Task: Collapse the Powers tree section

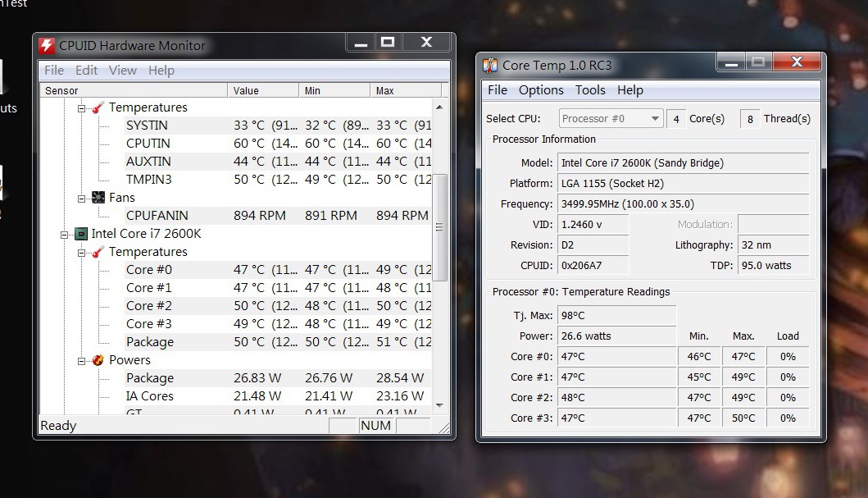Action: [x=82, y=361]
